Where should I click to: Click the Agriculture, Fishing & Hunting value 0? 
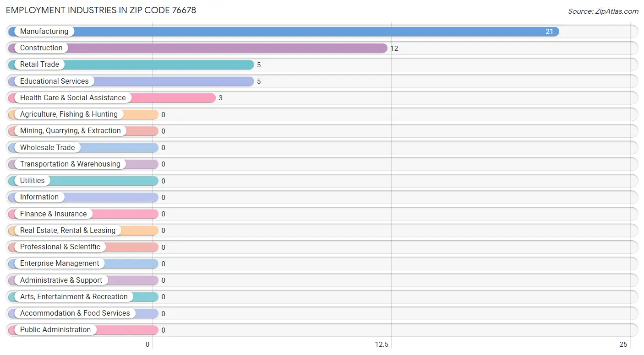point(163,114)
